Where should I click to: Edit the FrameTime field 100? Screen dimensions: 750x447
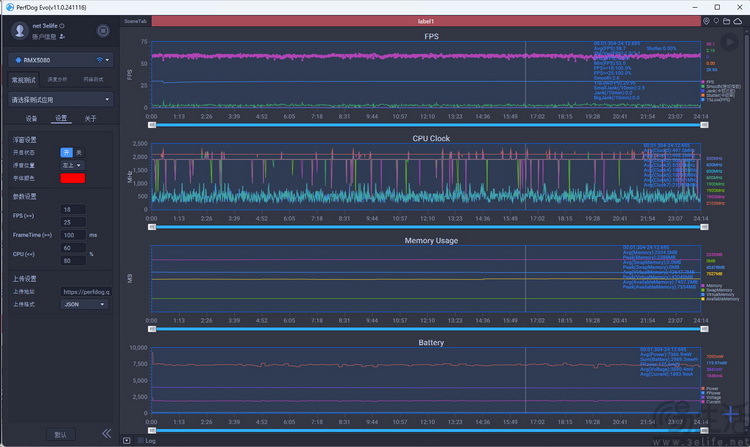click(x=73, y=235)
